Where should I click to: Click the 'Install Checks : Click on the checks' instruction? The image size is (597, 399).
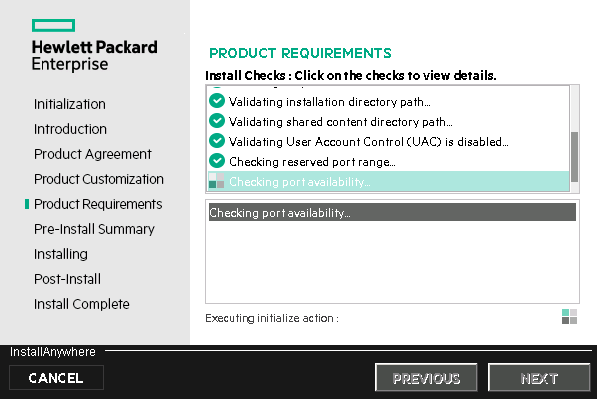click(351, 75)
